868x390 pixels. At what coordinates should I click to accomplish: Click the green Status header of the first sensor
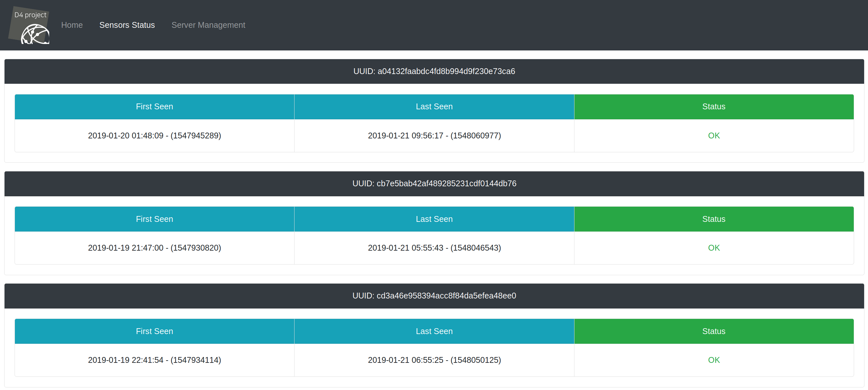tap(714, 107)
